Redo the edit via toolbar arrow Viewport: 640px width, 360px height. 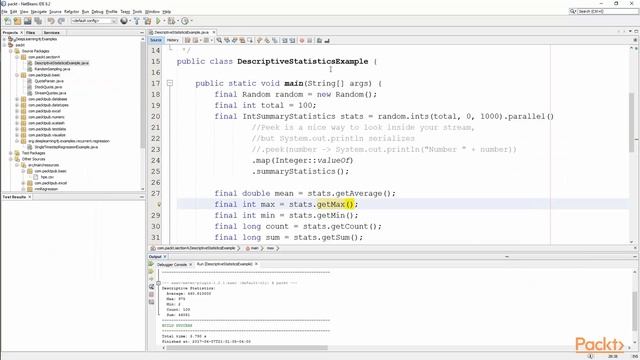click(x=61, y=21)
